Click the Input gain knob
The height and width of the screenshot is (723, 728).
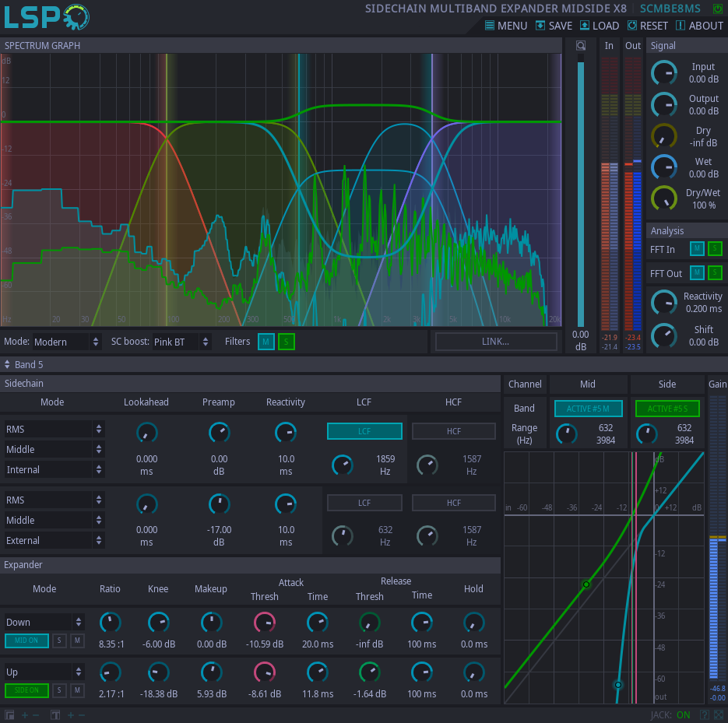click(664, 73)
